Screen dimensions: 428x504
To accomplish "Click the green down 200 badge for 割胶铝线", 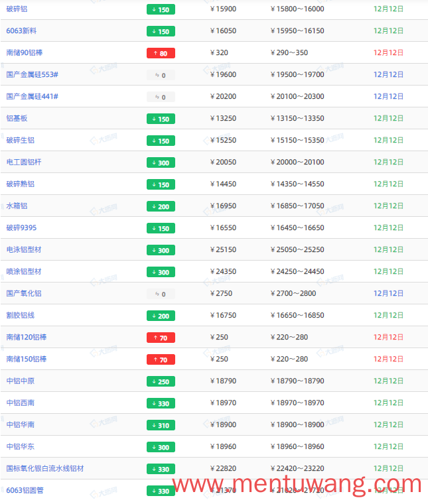I will coord(161,315).
